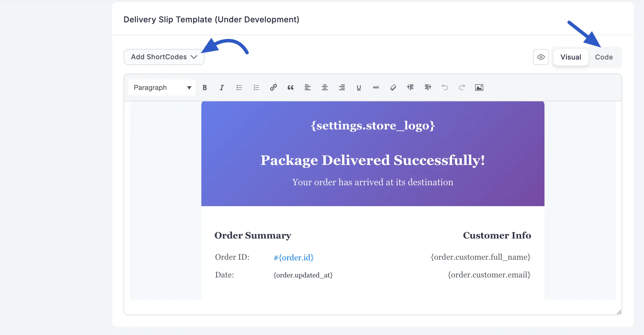644x335 pixels.
Task: Click the Package Delivered Successfully heading
Action: pos(373,160)
